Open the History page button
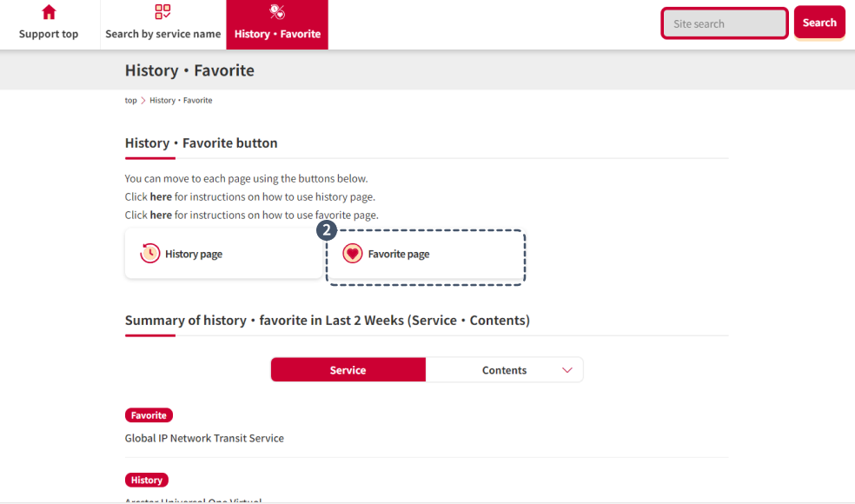Screen dimensions: 855x504 [x=223, y=254]
